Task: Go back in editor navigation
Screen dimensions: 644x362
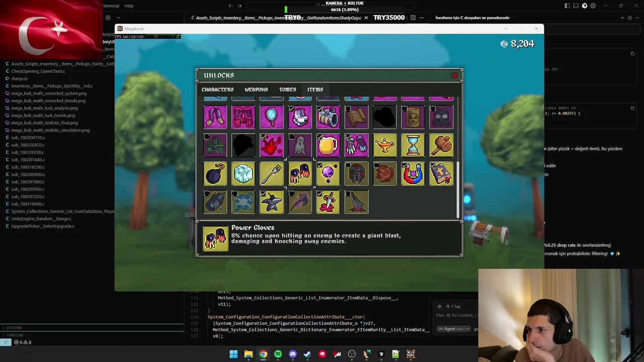Action: click(230, 6)
